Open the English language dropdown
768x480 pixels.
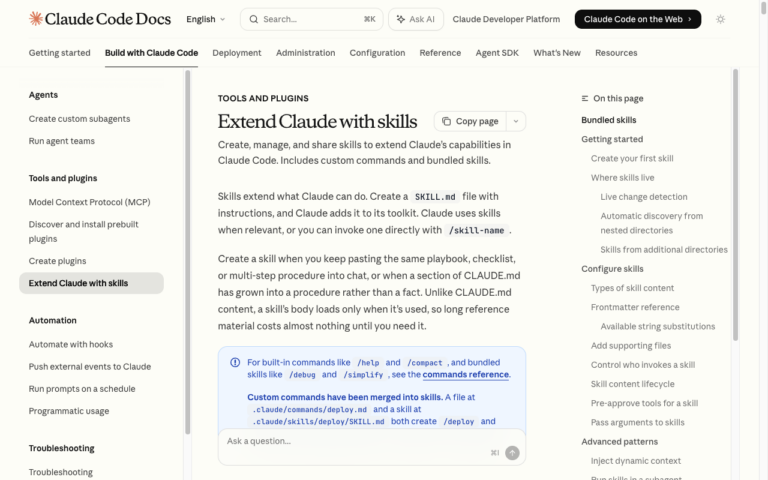coord(206,19)
